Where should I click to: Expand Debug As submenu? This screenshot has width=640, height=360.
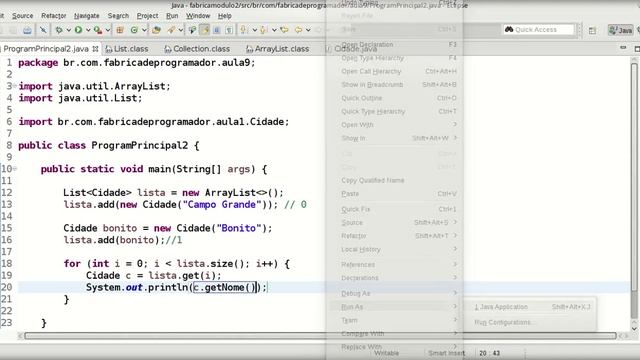(394, 293)
